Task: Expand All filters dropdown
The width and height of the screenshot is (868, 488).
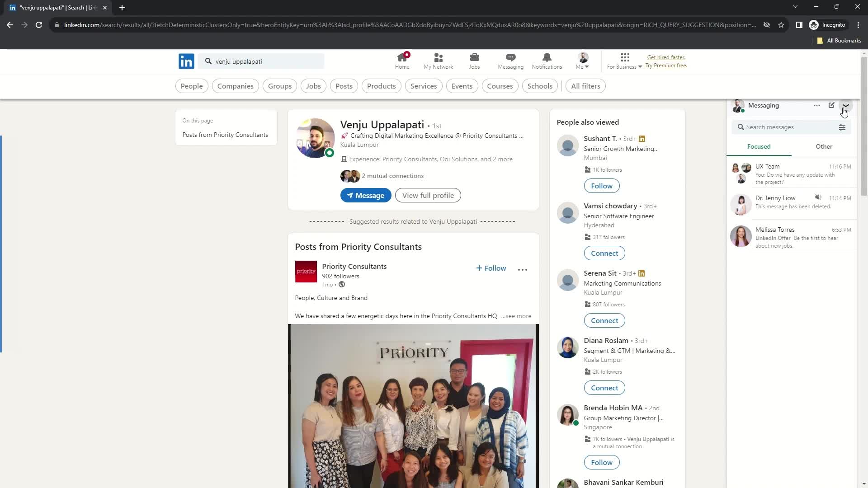Action: point(585,86)
